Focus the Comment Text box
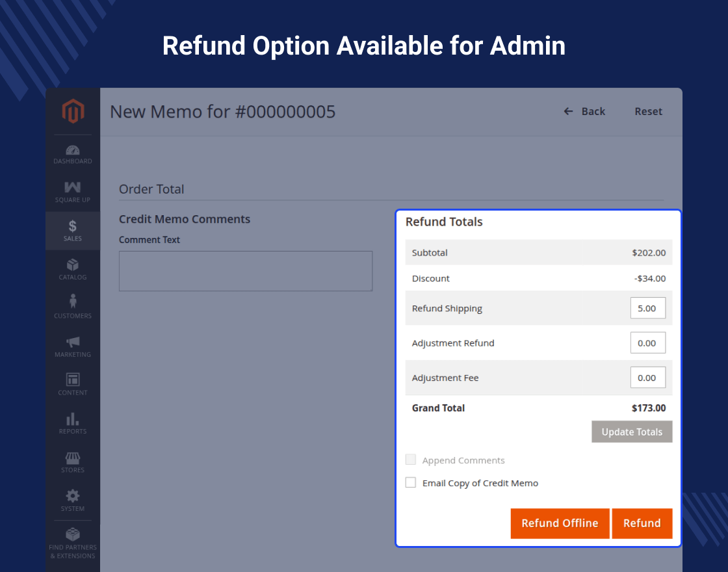 pyautogui.click(x=246, y=271)
